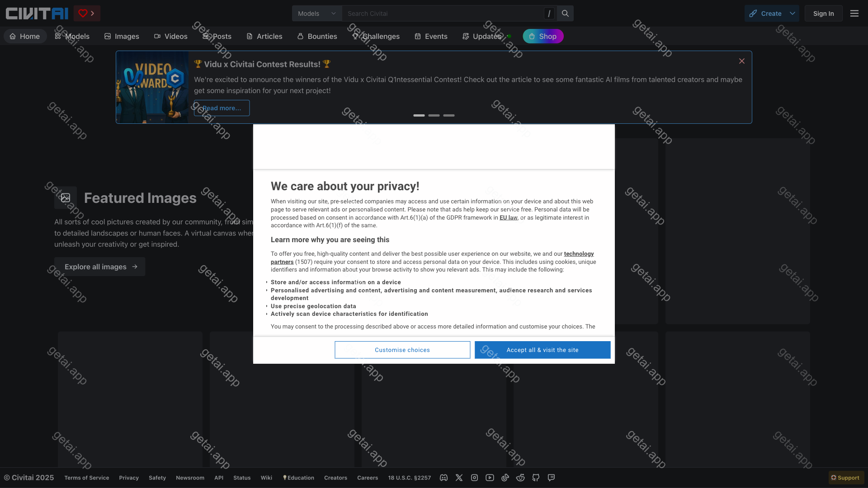Click 'Actively scan device characteristics' bullet

[349, 314]
